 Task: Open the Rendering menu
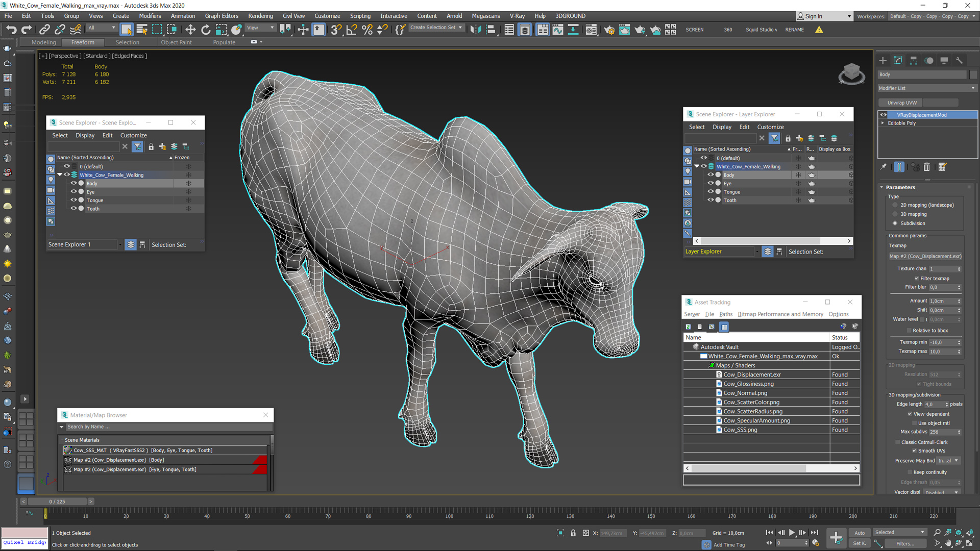tap(260, 16)
